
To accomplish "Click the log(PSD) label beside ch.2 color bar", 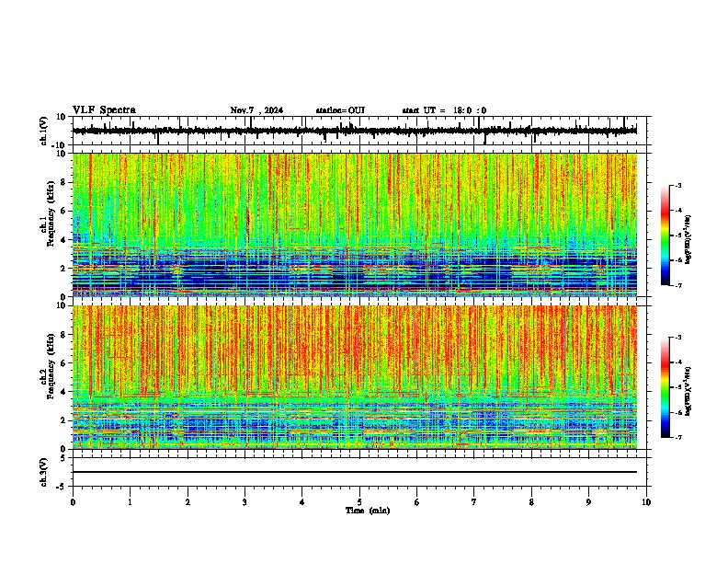I will pos(688,391).
